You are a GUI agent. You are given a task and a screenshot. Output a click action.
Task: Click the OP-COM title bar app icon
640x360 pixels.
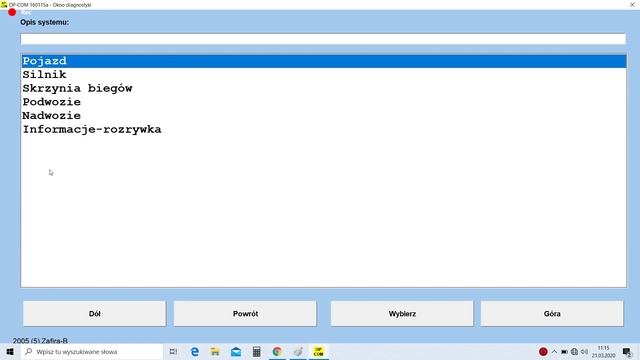[x=4, y=5]
